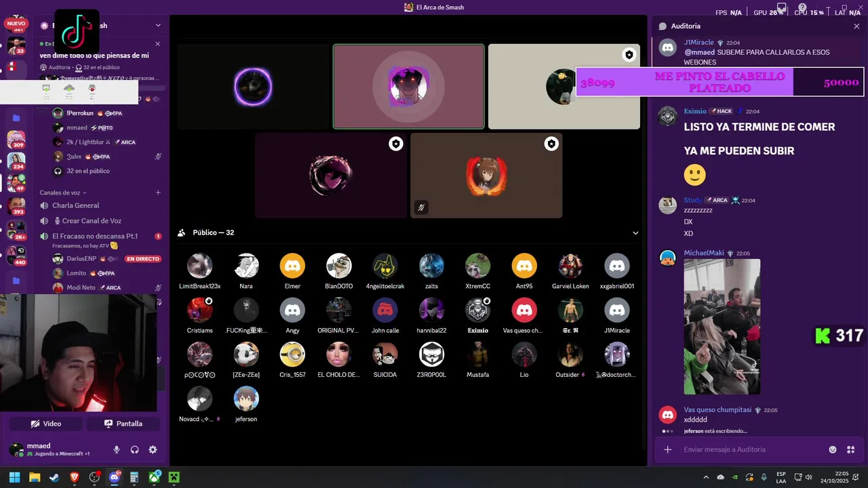Open Garviel Loken's avatar
Image resolution: width=868 pixels, height=488 pixels.
570,266
